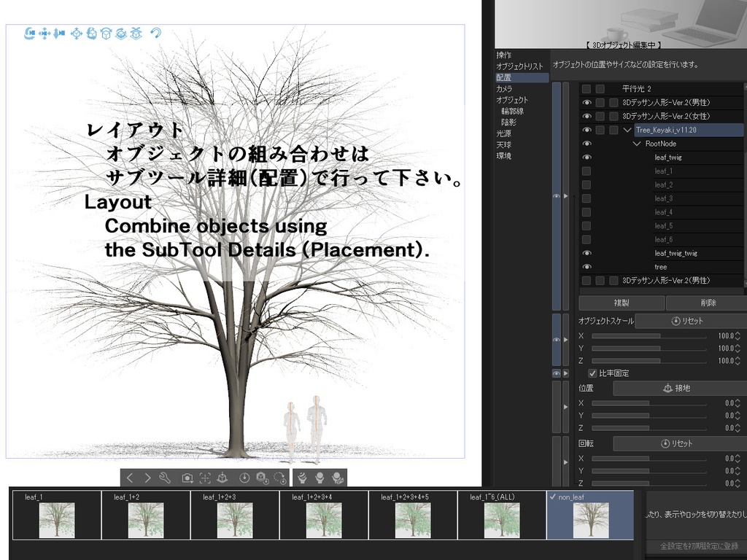Image resolution: width=747 pixels, height=560 pixels.
Task: Select the camera rotation tool above the canvas
Action: pyautogui.click(x=30, y=34)
